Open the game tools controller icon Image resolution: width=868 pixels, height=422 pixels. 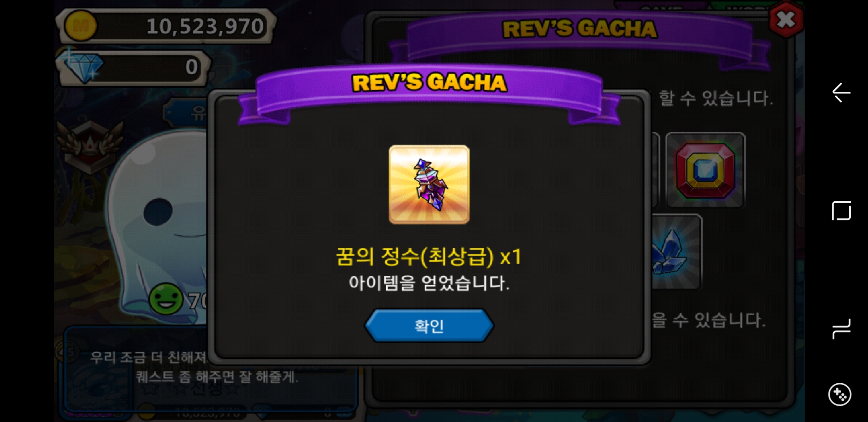tap(839, 394)
